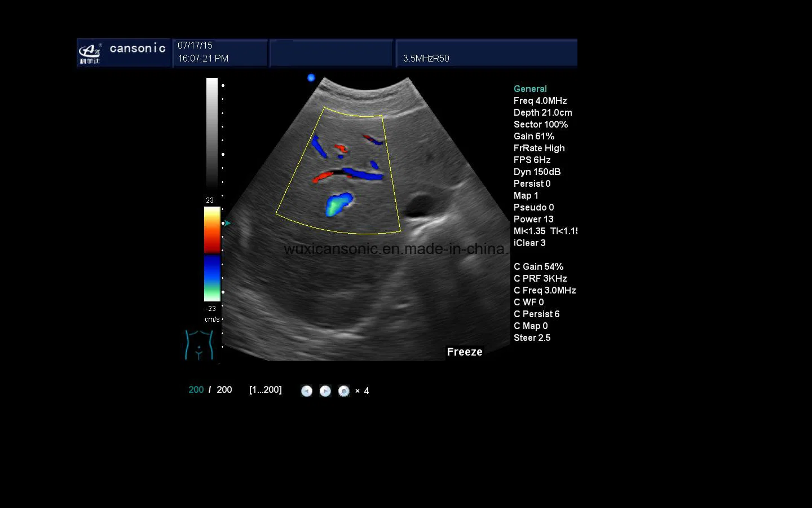Click the Persist 0 parameter
The height and width of the screenshot is (508, 812).
click(x=532, y=183)
